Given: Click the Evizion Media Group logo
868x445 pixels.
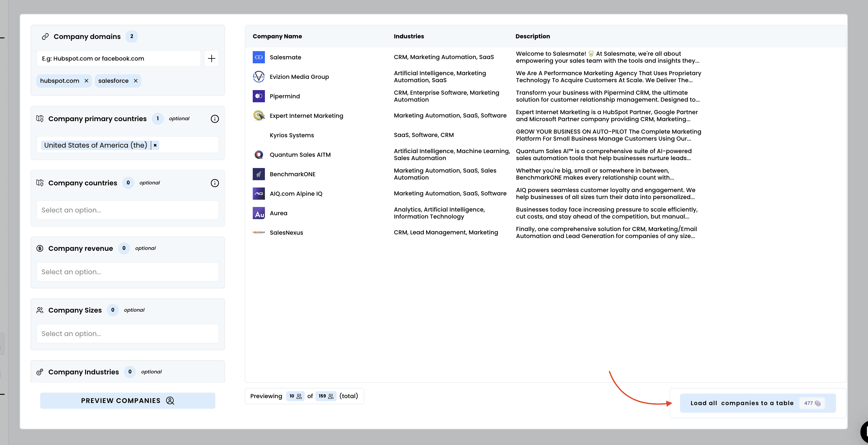Looking at the screenshot, I should click(x=259, y=77).
